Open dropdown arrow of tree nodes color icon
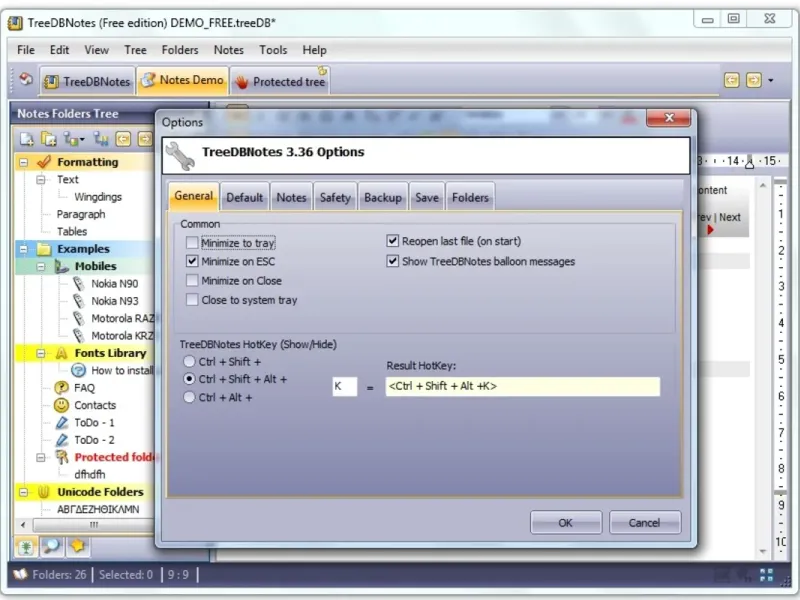The height and width of the screenshot is (600, 800). click(82, 140)
